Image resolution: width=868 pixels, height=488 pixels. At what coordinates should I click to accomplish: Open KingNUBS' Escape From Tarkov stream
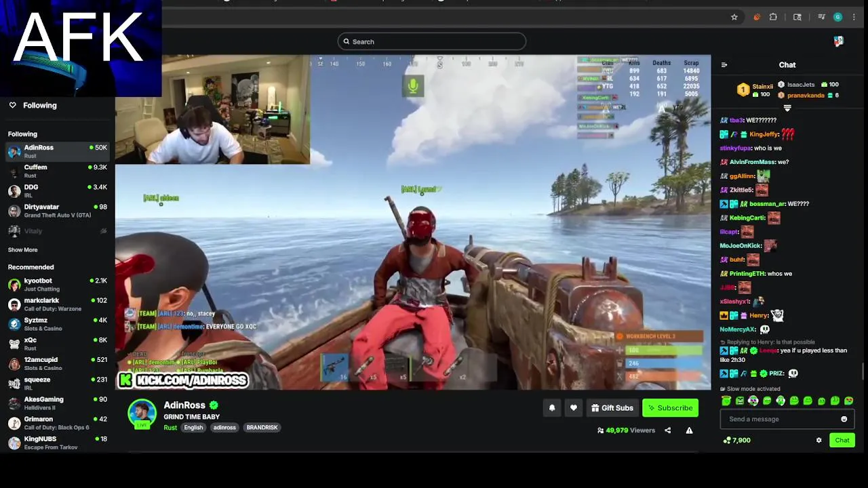(x=57, y=443)
